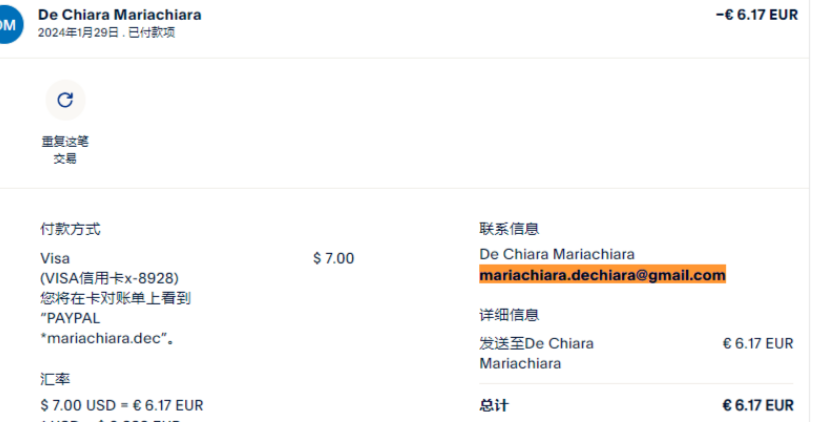The height and width of the screenshot is (422, 827).
Task: Click the 详细信息 section heading
Action: pos(509,315)
